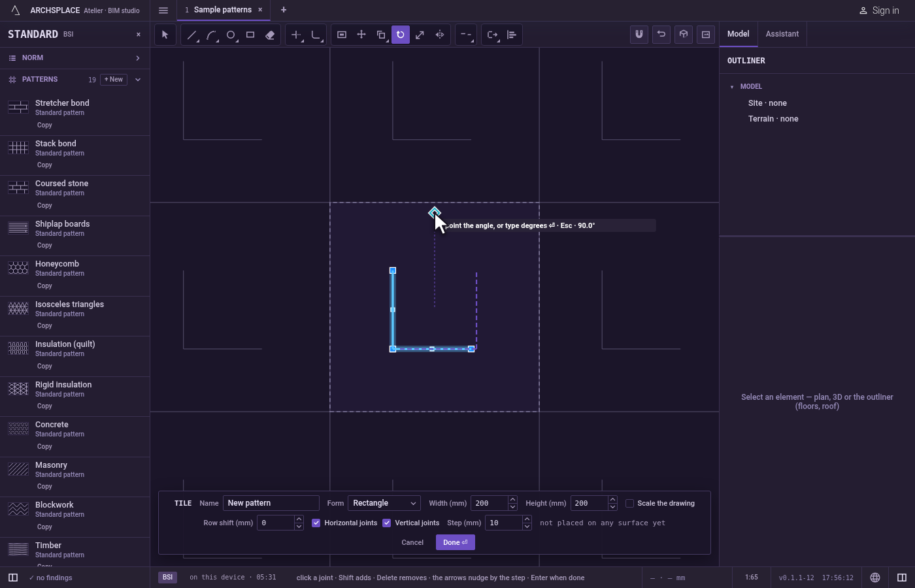Viewport: 915px width, 588px height.
Task: Click the Row shift (mm) input
Action: point(276,523)
